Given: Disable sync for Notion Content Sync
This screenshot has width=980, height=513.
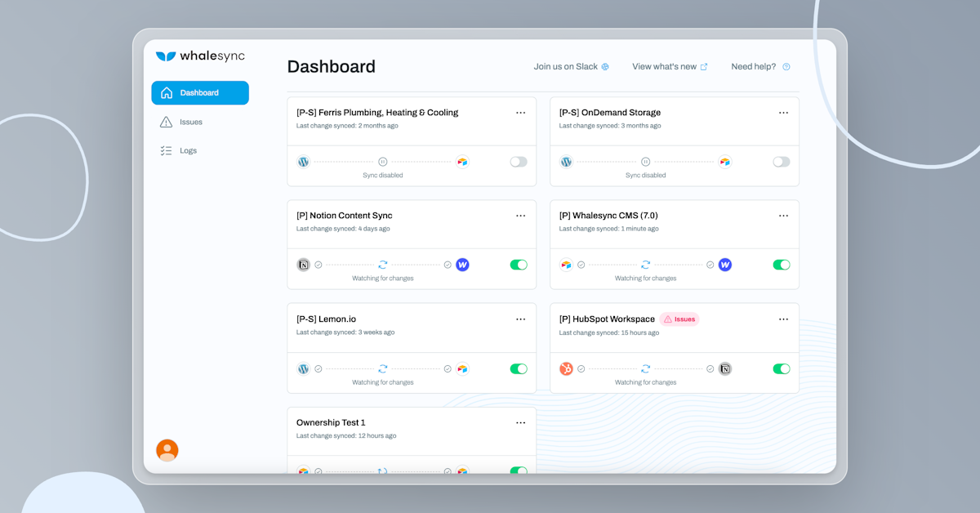Looking at the screenshot, I should (519, 265).
